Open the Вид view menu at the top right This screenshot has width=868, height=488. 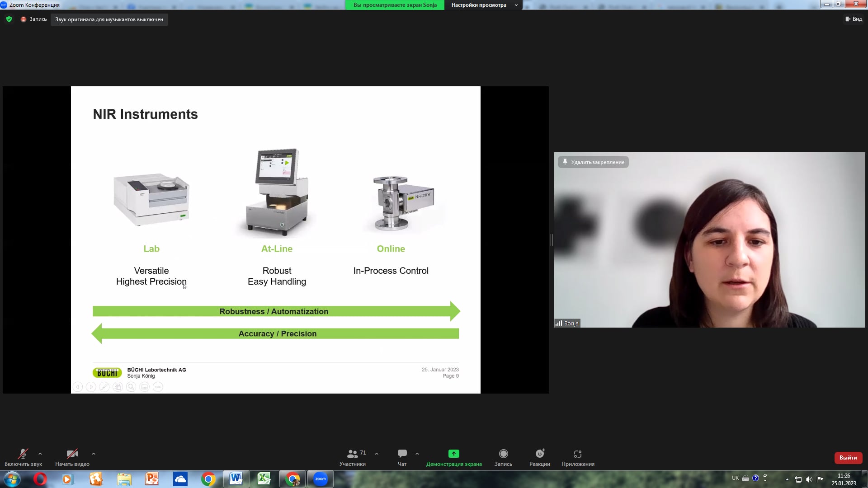(x=854, y=19)
